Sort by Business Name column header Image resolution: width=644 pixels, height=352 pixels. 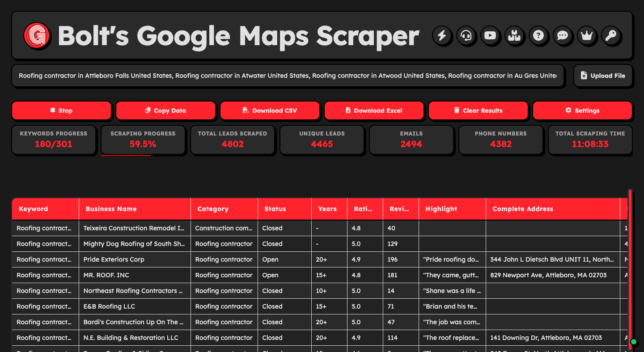[x=135, y=209]
